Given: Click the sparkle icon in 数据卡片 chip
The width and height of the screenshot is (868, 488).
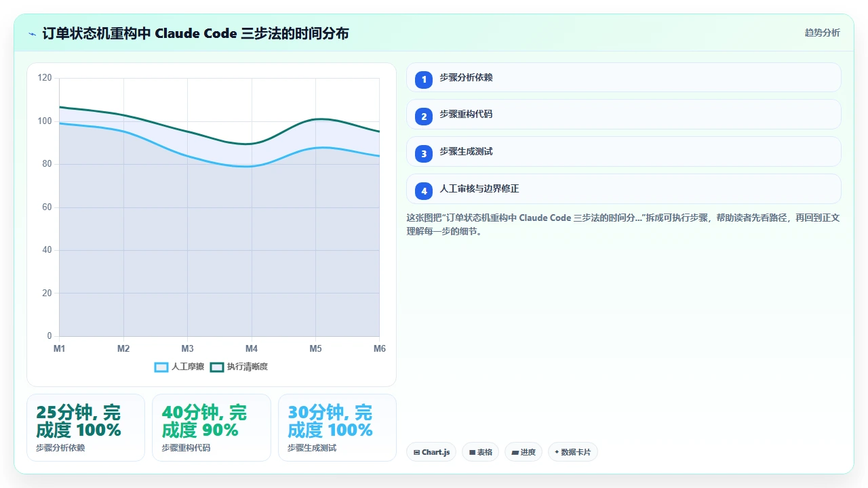Looking at the screenshot, I should click(557, 451).
